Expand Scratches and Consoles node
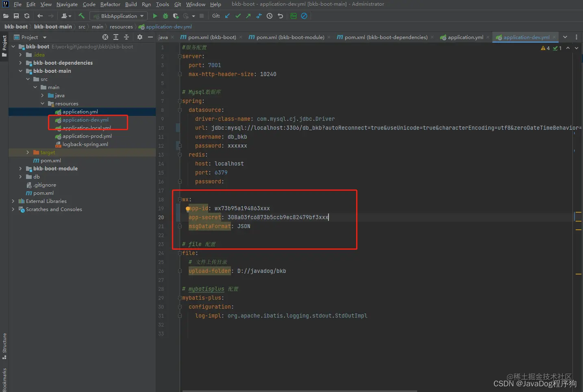583x392 pixels. [x=13, y=209]
